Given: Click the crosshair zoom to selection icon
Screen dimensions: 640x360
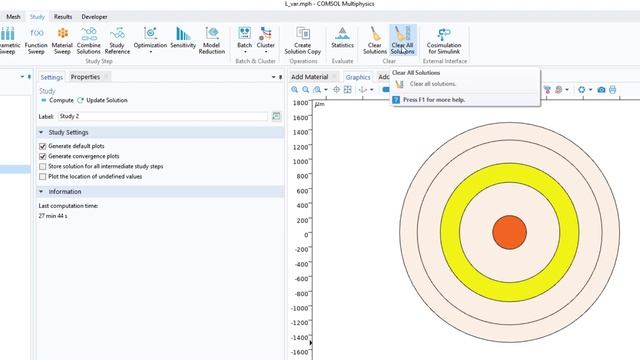Looking at the screenshot, I should click(336, 90).
